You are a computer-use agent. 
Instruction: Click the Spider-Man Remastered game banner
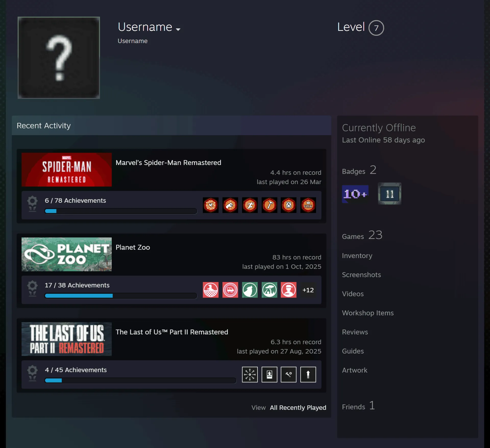coord(67,170)
